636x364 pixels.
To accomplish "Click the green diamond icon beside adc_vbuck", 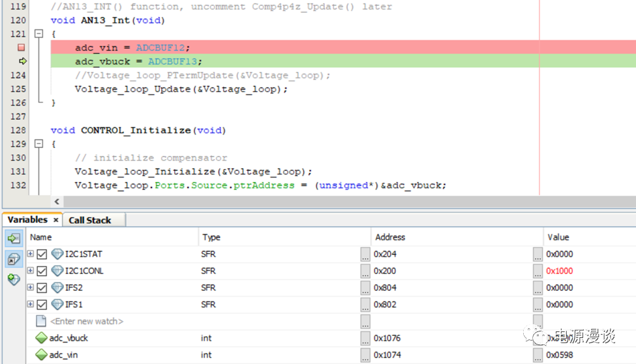I will coord(41,338).
